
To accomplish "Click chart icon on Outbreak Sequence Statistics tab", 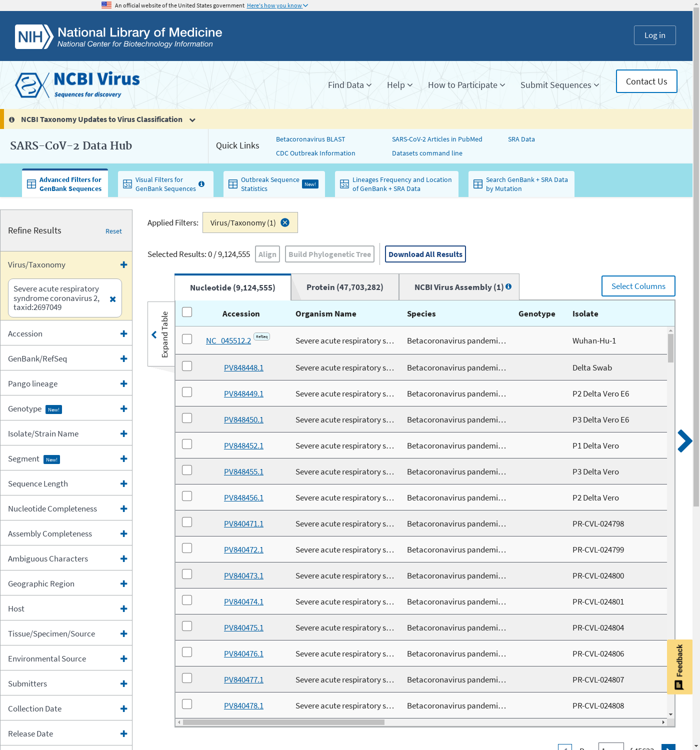I will 233,184.
